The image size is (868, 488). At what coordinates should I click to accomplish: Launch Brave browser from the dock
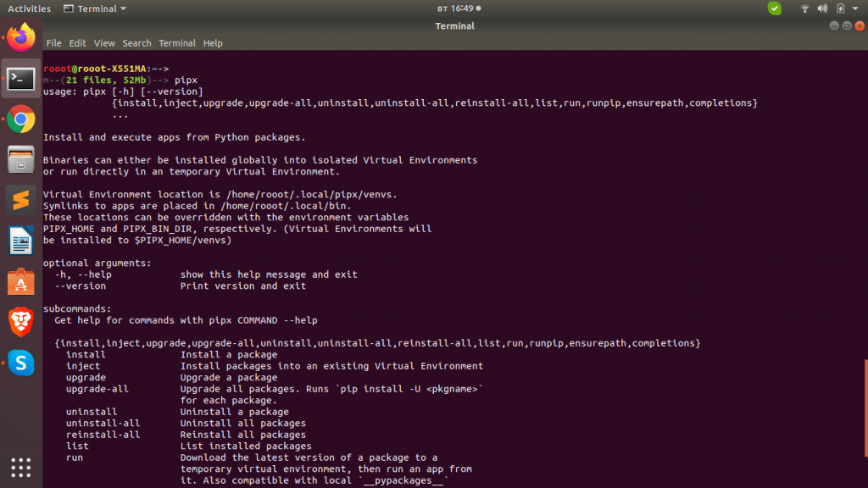click(21, 322)
